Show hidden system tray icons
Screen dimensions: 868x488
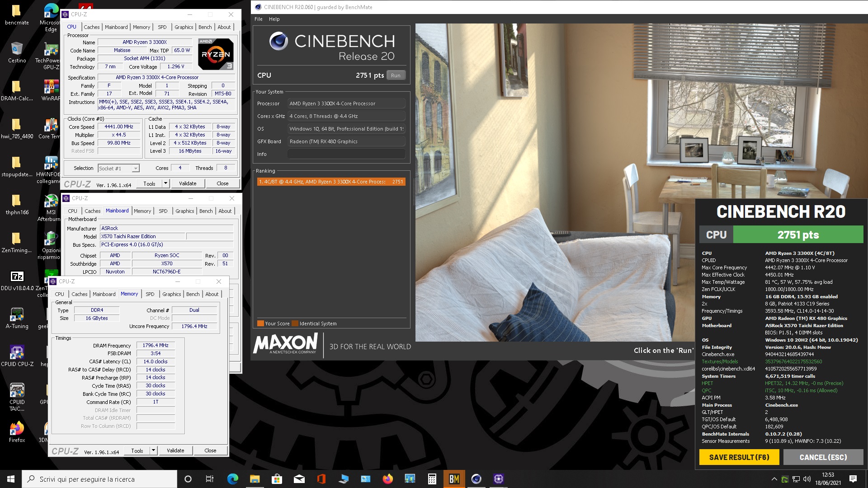click(774, 479)
